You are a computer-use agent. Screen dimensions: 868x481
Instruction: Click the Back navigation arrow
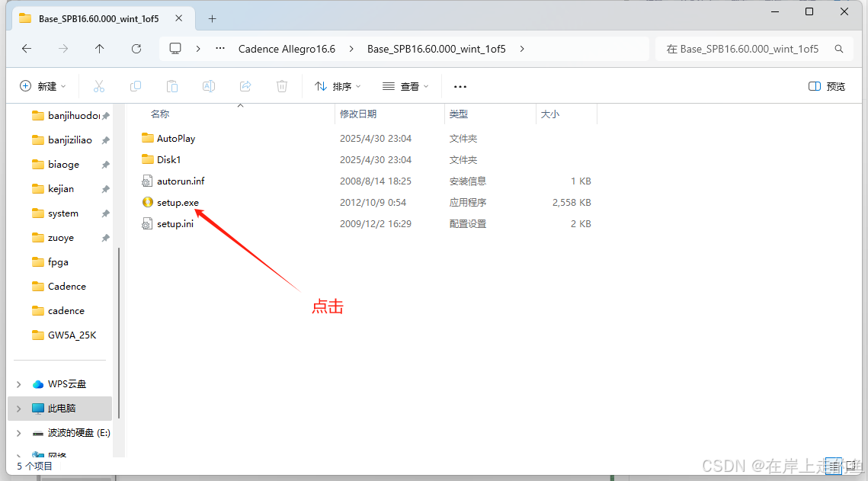click(x=27, y=49)
